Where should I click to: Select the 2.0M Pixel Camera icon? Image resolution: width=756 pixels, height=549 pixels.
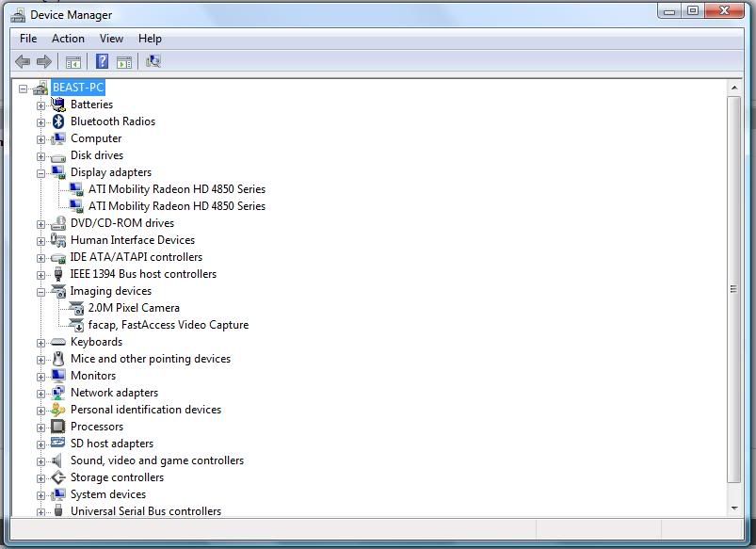point(76,308)
